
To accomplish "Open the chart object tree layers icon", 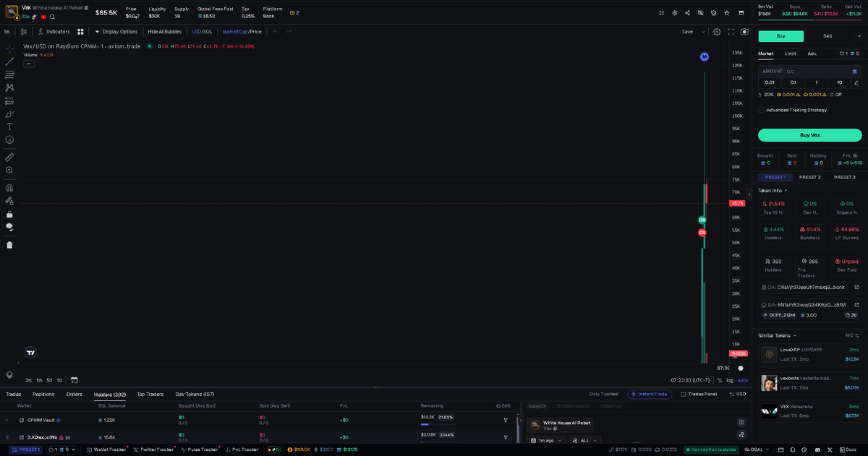I will [9, 375].
